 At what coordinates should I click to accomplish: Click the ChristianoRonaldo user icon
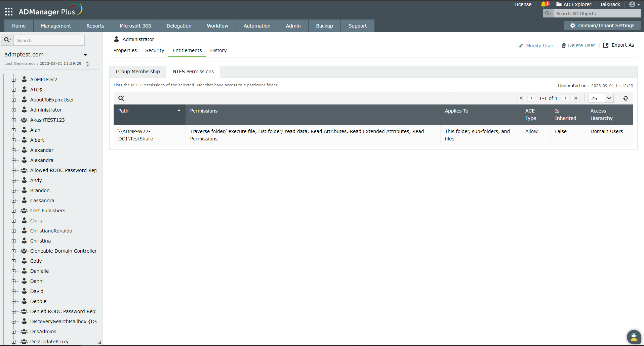pyautogui.click(x=24, y=230)
